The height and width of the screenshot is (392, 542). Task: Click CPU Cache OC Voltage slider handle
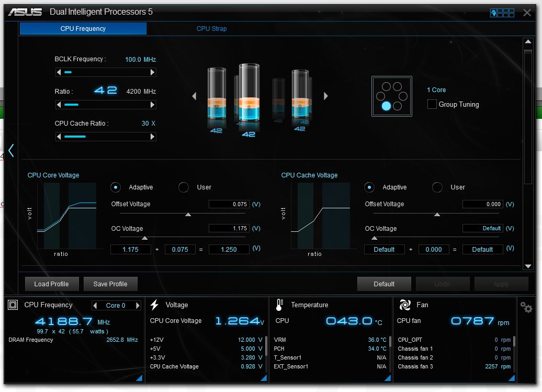(x=375, y=238)
